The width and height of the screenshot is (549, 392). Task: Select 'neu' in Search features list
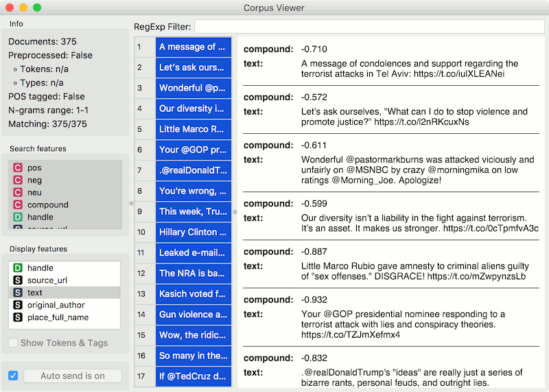[34, 192]
